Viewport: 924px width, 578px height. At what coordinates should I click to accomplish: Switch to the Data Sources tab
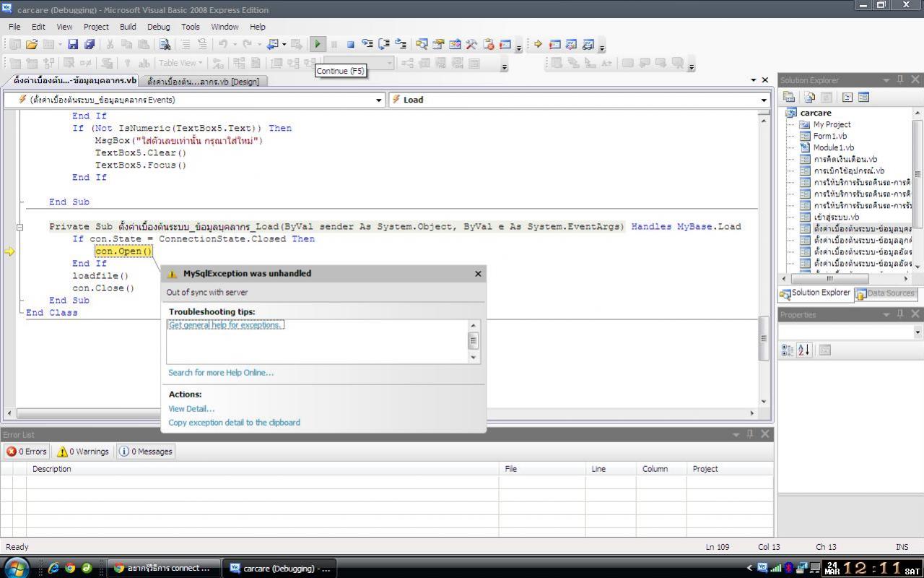pyautogui.click(x=885, y=293)
